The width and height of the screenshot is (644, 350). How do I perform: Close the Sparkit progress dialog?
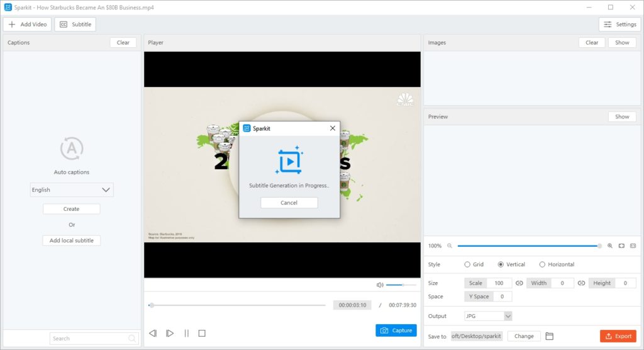point(333,128)
